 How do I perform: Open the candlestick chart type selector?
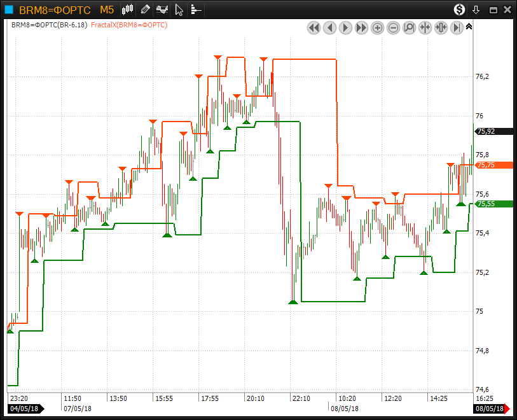click(128, 10)
